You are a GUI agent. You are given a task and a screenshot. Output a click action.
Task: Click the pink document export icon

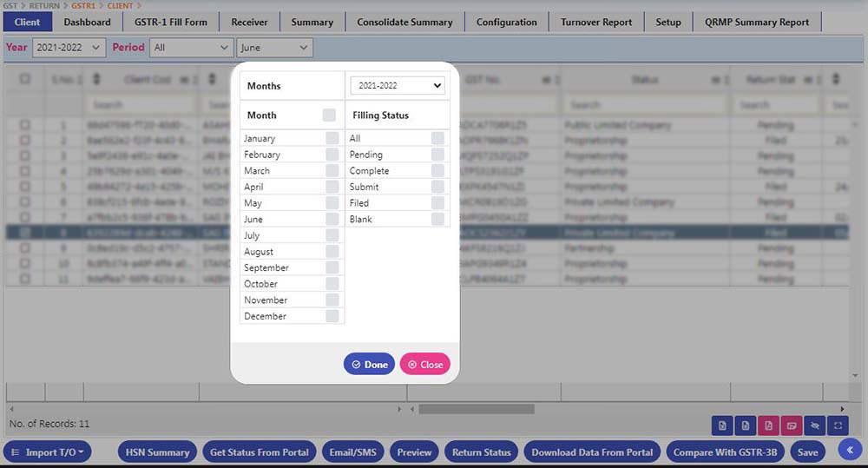click(768, 425)
